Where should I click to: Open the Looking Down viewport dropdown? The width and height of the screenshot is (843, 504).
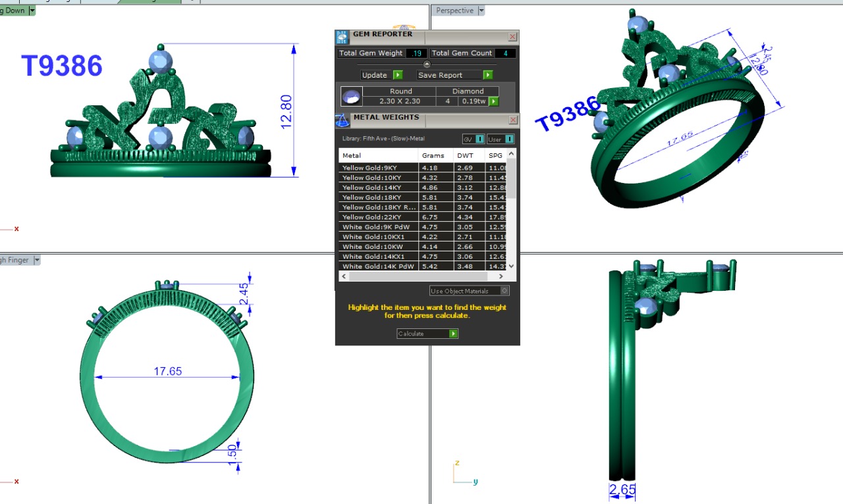pos(32,11)
